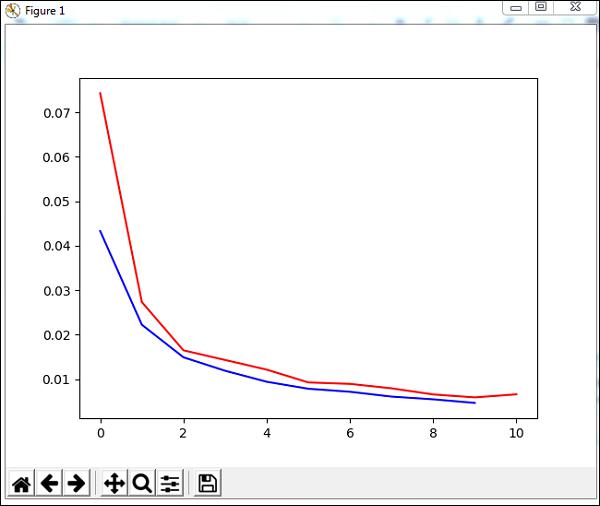Save the figure with the floppy icon
The image size is (600, 506).
coord(208,483)
